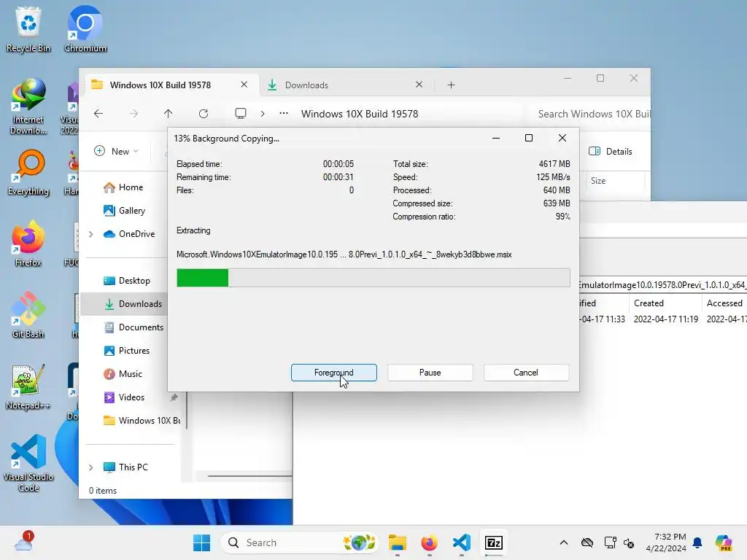The width and height of the screenshot is (747, 560).
Task: Open the volume muted tray icon
Action: 629,542
